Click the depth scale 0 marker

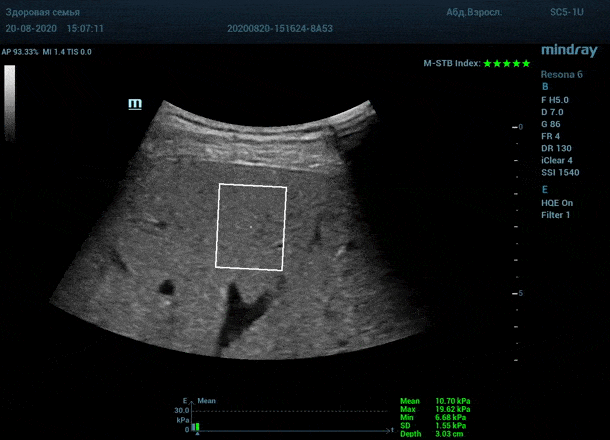coord(518,128)
